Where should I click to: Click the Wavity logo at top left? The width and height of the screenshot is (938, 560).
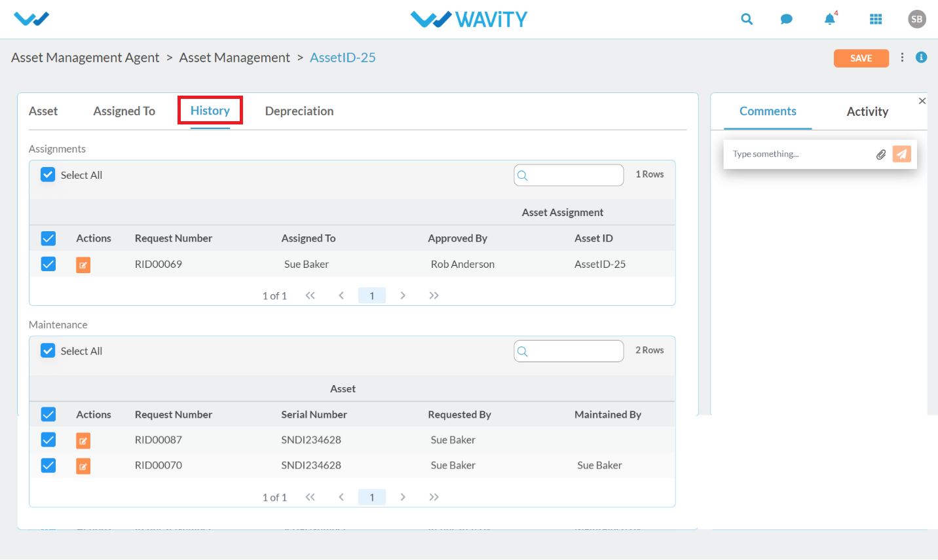[x=31, y=19]
